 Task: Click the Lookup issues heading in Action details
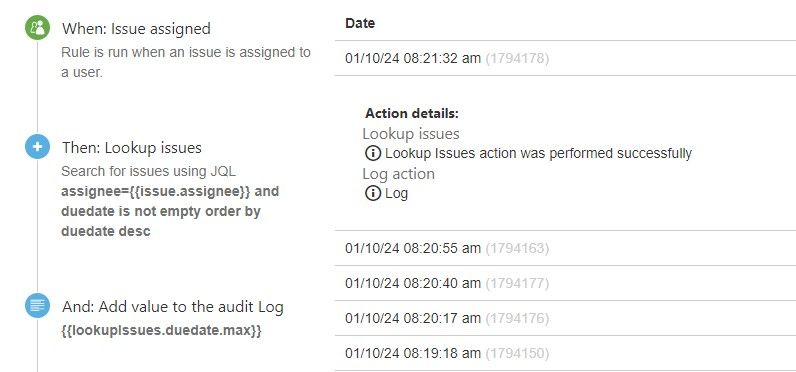click(411, 133)
